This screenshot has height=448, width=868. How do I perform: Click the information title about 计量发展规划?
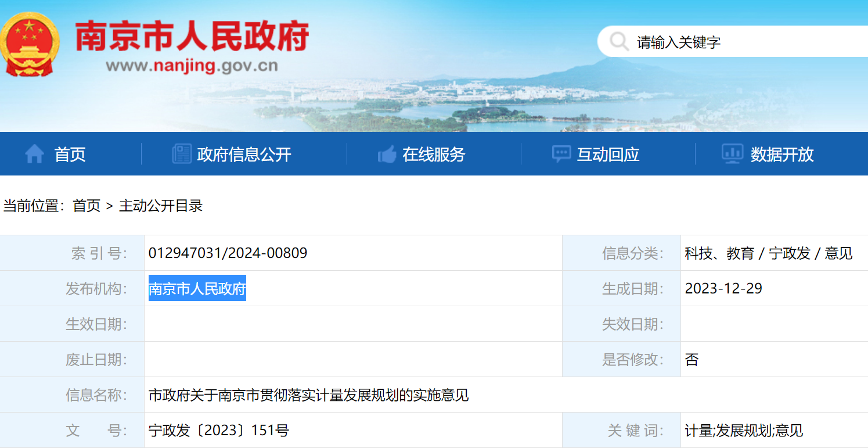point(308,395)
